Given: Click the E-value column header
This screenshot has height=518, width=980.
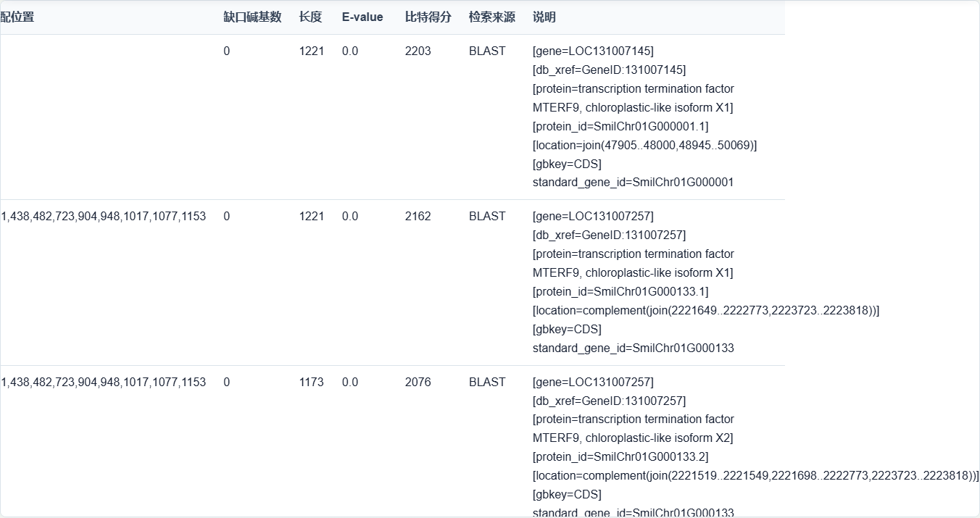Looking at the screenshot, I should pos(362,17).
